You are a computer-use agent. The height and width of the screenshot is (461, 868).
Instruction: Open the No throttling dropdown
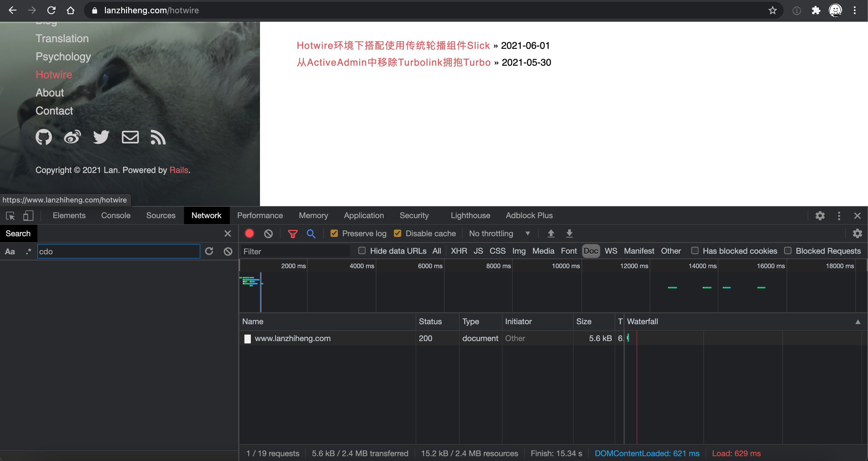pyautogui.click(x=499, y=233)
